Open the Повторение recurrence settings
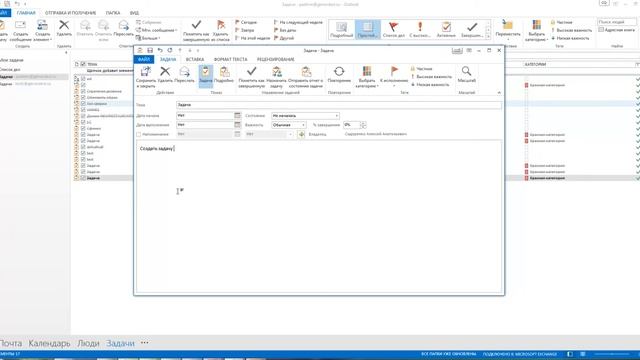The width and height of the screenshot is (640, 360). coord(339,75)
